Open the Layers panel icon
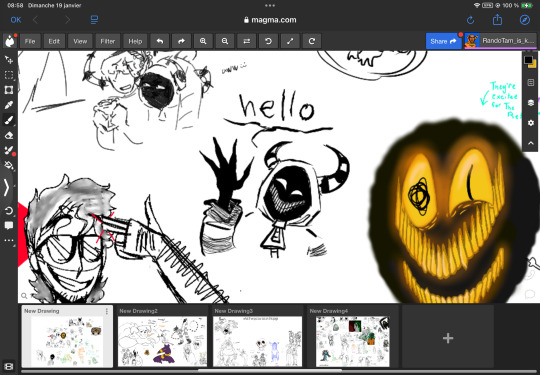 [x=531, y=103]
